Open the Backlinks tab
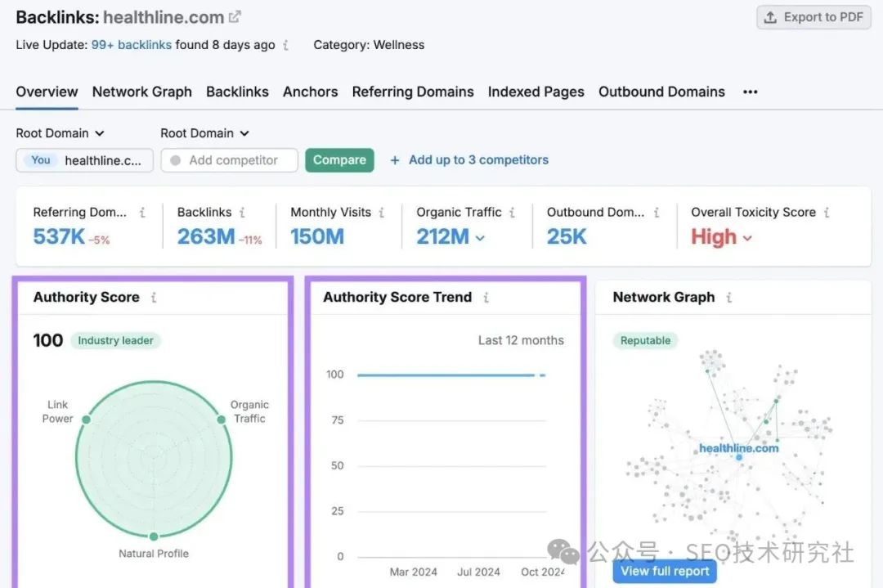Viewport: 883px width, 588px height. click(x=237, y=92)
